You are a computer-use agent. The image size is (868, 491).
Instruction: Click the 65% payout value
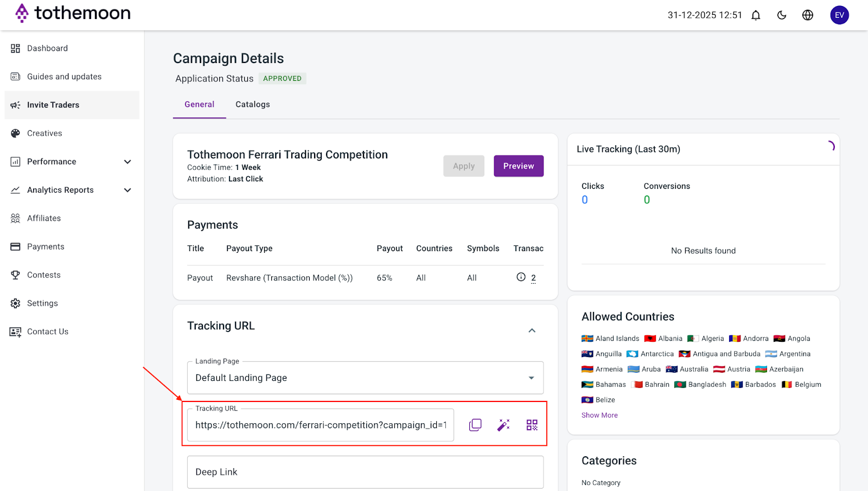point(384,278)
